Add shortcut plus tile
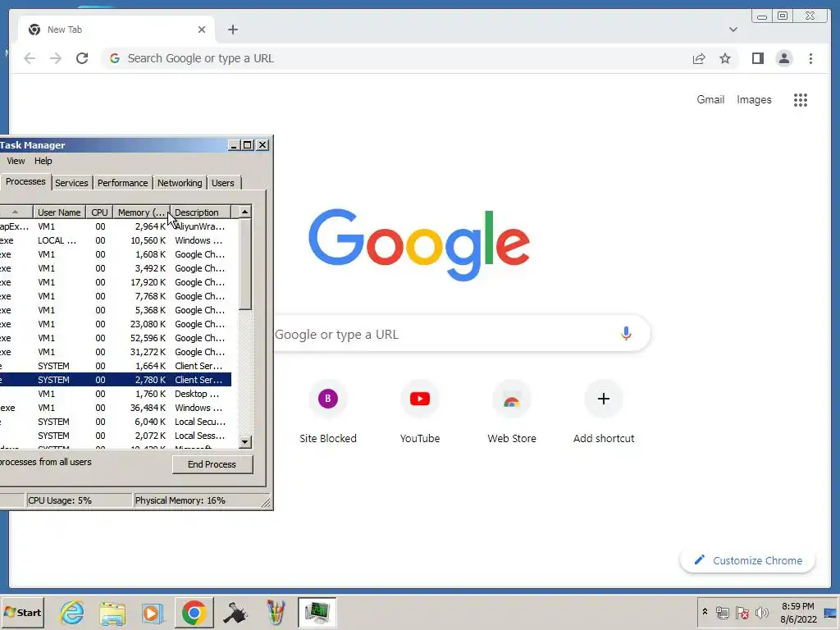 click(604, 412)
